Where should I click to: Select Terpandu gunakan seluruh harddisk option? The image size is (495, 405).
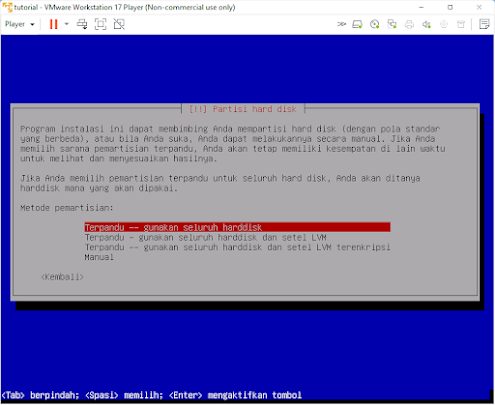tap(237, 227)
